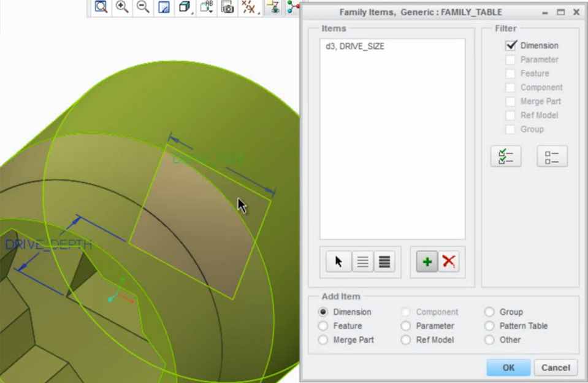Click the red X remove item button
588x383 pixels.
pos(448,261)
